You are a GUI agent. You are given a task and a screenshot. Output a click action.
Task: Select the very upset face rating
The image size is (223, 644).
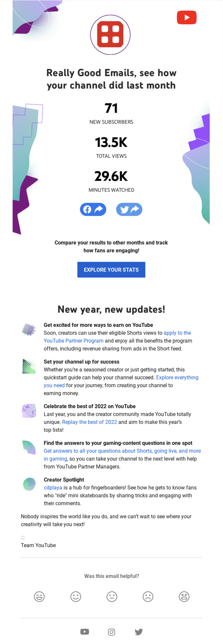tap(184, 596)
